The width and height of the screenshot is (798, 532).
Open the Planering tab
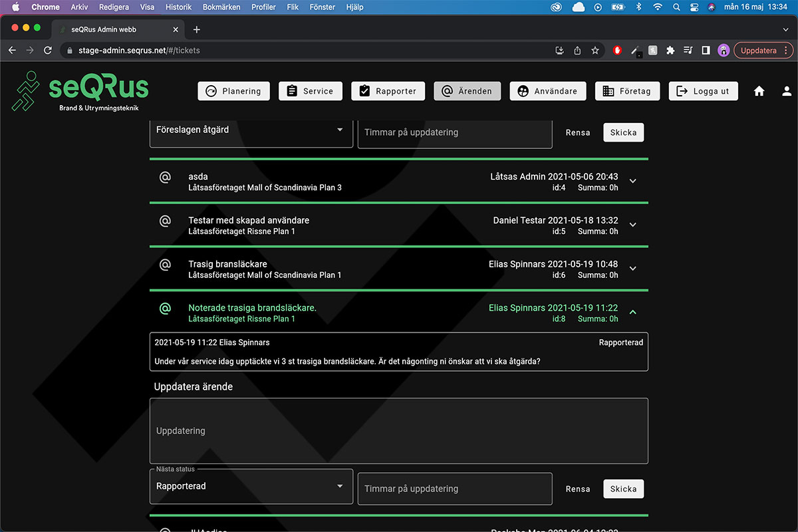(233, 91)
